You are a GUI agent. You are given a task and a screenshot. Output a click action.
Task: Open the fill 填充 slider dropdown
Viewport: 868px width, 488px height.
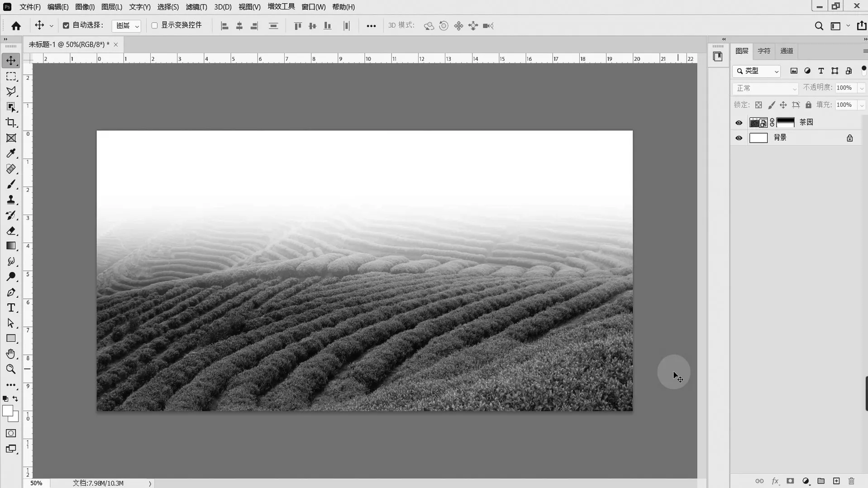tap(862, 105)
